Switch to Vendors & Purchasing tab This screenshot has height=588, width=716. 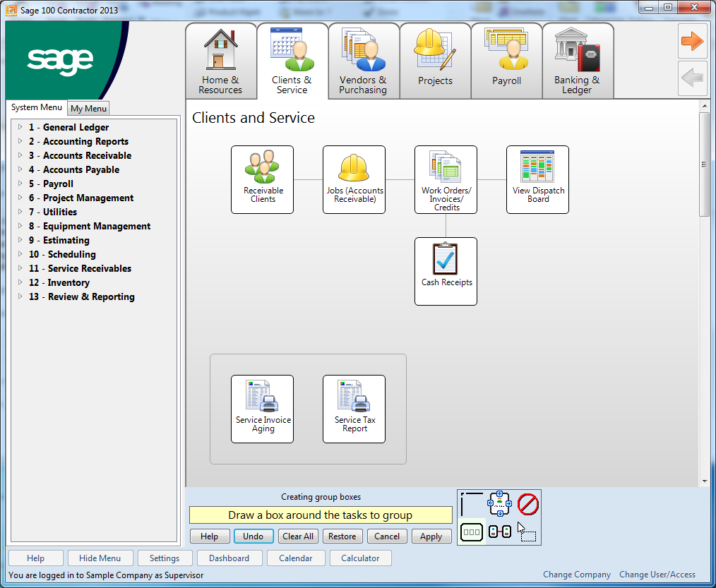(364, 61)
